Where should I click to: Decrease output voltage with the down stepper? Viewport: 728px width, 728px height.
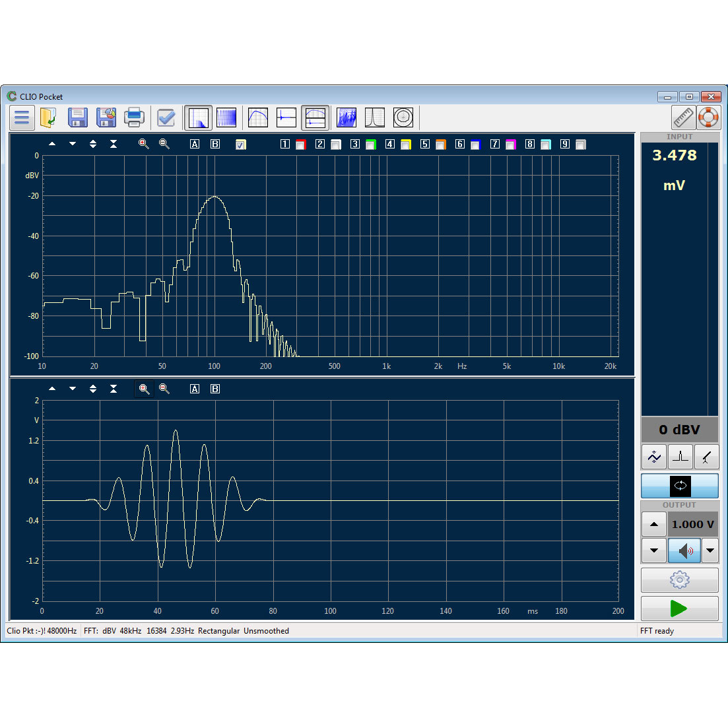(653, 550)
